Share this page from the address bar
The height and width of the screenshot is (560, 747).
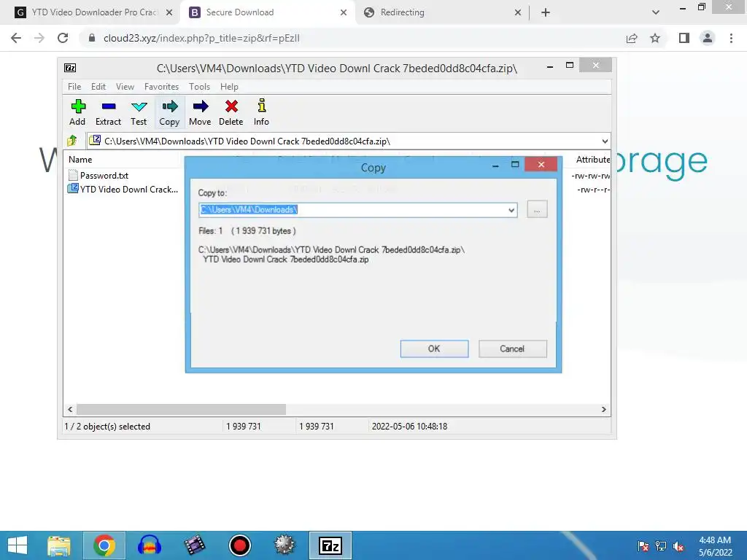pos(632,38)
